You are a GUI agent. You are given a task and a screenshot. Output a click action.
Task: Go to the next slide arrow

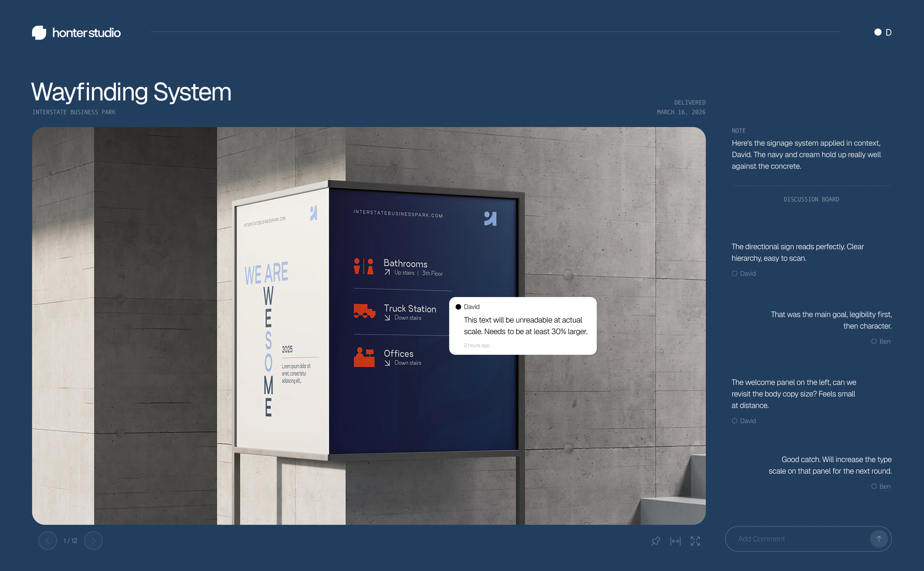pos(93,541)
